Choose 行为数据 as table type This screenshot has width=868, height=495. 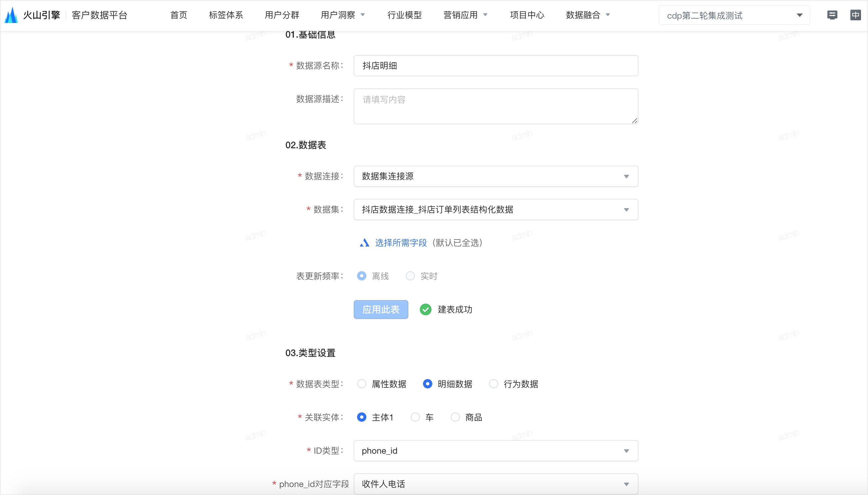[x=494, y=384]
